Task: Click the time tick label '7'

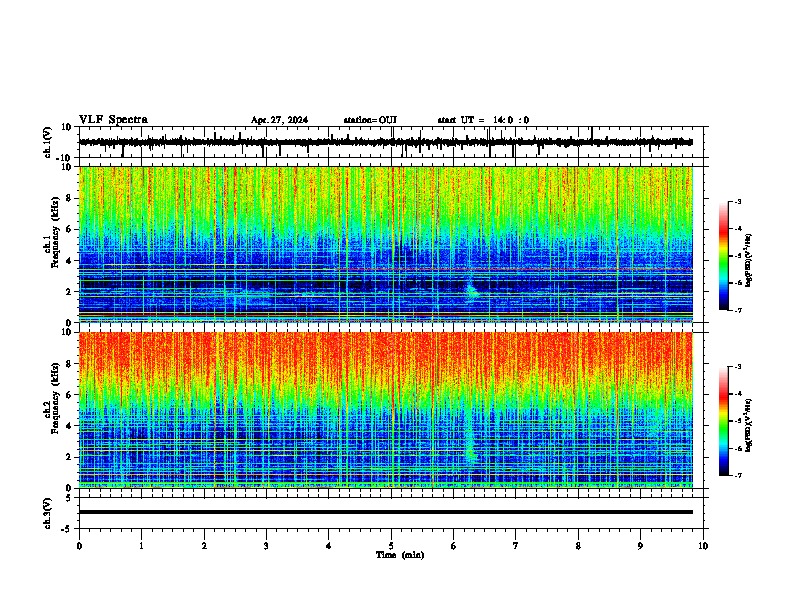Action: [x=516, y=546]
